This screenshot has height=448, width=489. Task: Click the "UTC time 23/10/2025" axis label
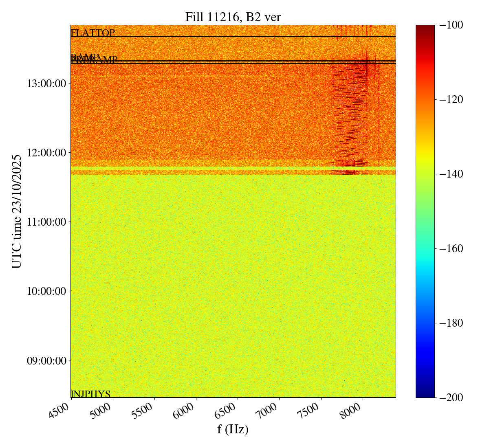(x=17, y=211)
